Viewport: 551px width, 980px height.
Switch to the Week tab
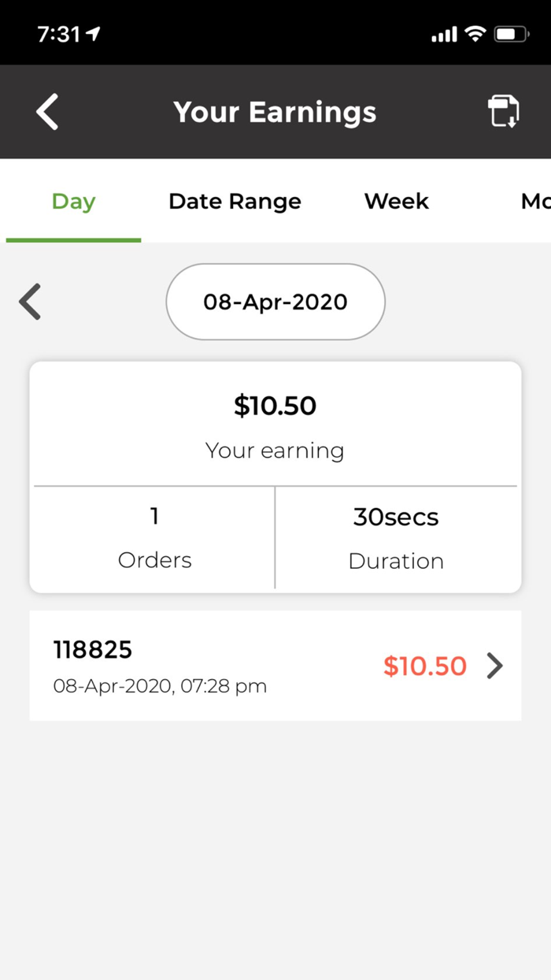396,202
